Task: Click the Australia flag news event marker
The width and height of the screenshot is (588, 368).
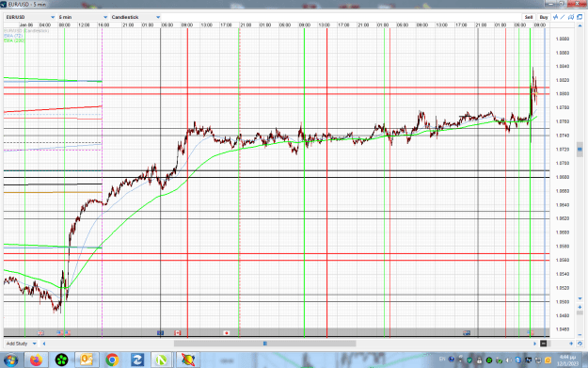Action: point(467,333)
